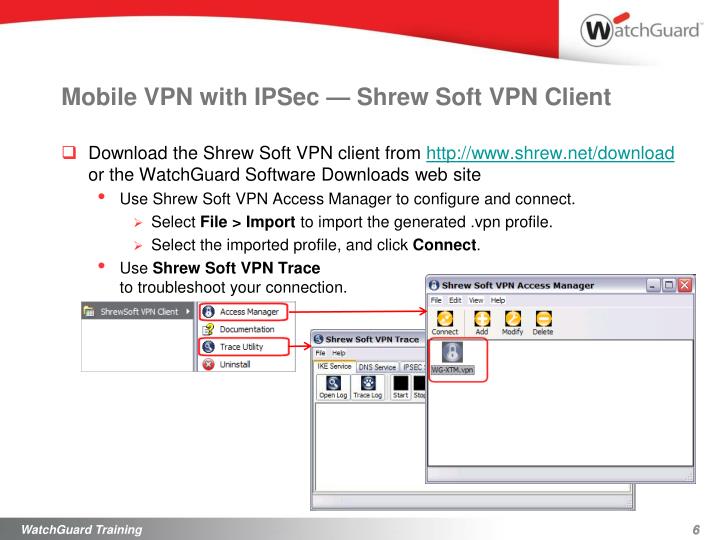Switch to the IPSEC tab
The height and width of the screenshot is (540, 720).
pos(413,367)
